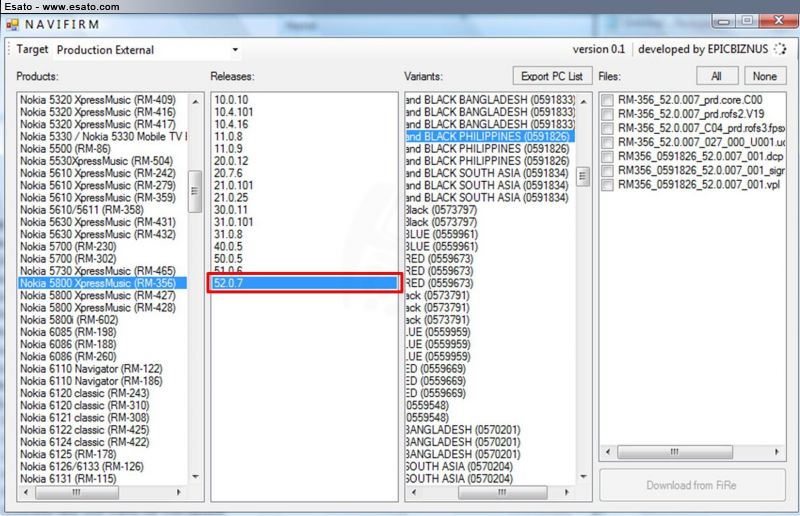Click the loading spinner icon beside EPICBIZNUS

(x=780, y=49)
